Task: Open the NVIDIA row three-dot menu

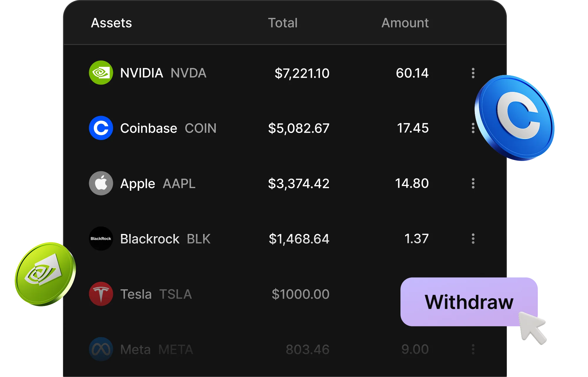Action: point(473,73)
